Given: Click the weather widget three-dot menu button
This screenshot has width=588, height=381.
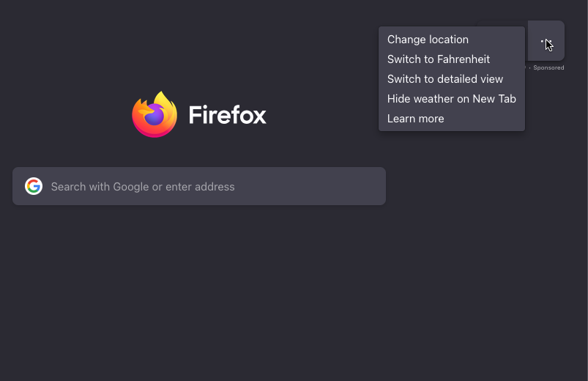Looking at the screenshot, I should pos(546,41).
